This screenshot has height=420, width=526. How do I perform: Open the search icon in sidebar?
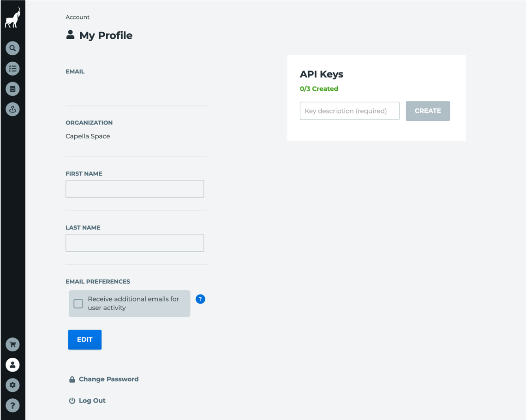12,48
